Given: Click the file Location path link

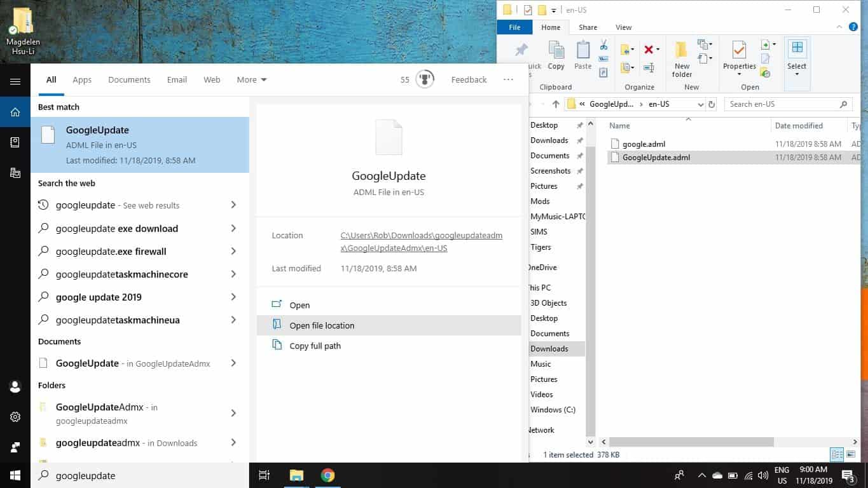Looking at the screenshot, I should 422,241.
